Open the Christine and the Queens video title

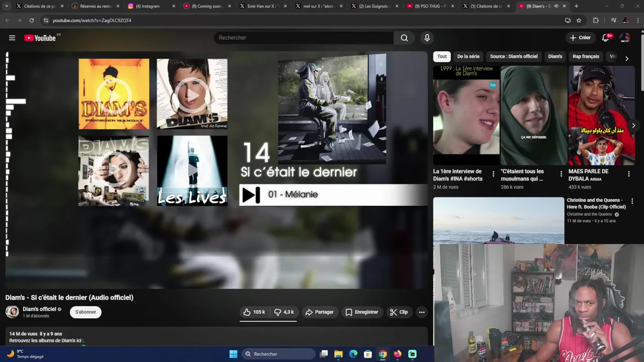click(596, 204)
